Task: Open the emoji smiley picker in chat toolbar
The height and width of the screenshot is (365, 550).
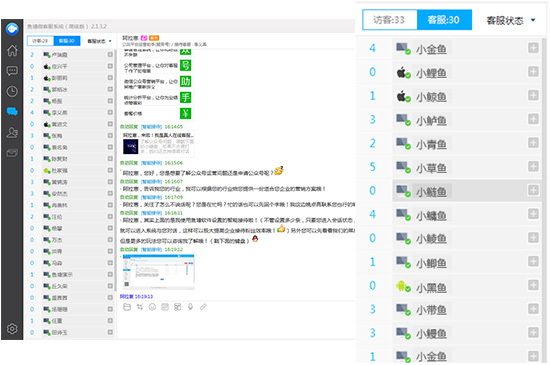Action: (x=152, y=307)
